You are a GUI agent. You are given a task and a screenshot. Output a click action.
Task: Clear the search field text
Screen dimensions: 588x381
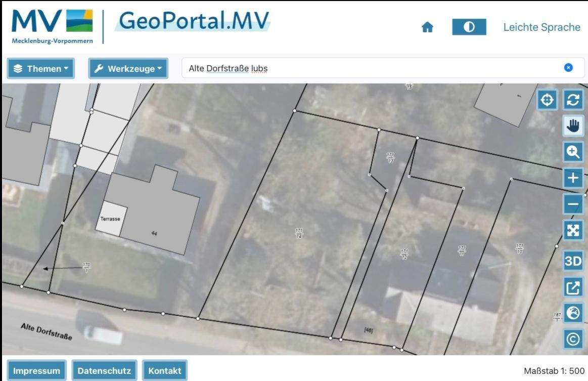click(568, 68)
